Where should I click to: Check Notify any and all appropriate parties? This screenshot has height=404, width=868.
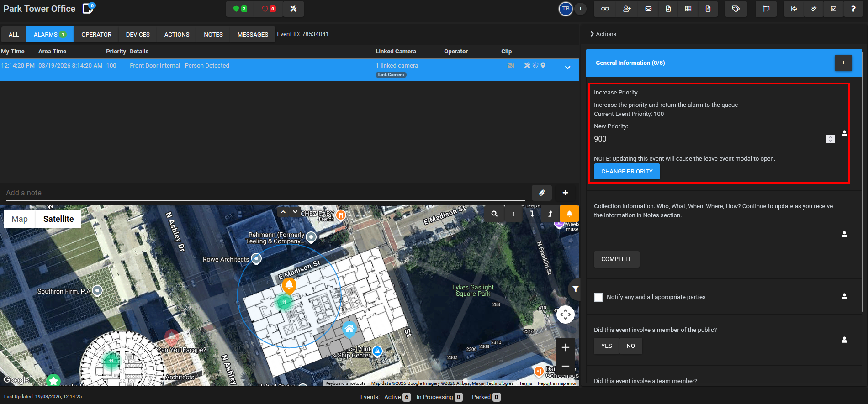pos(598,297)
